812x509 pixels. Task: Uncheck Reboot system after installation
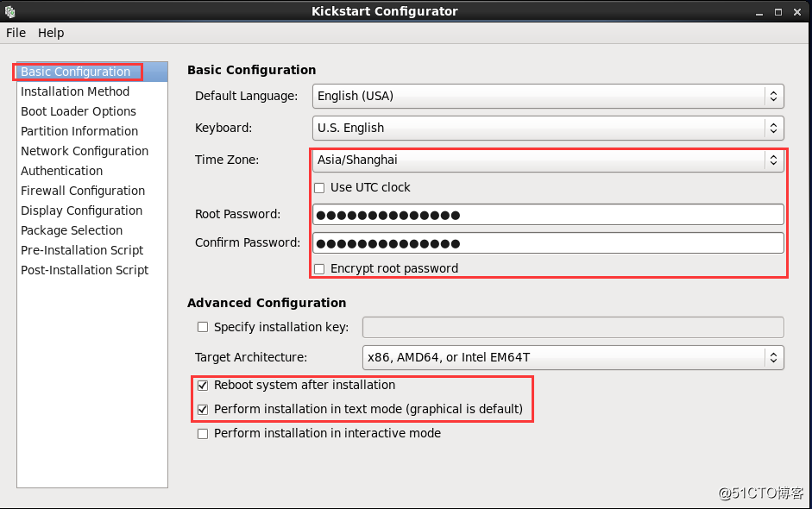tap(203, 386)
